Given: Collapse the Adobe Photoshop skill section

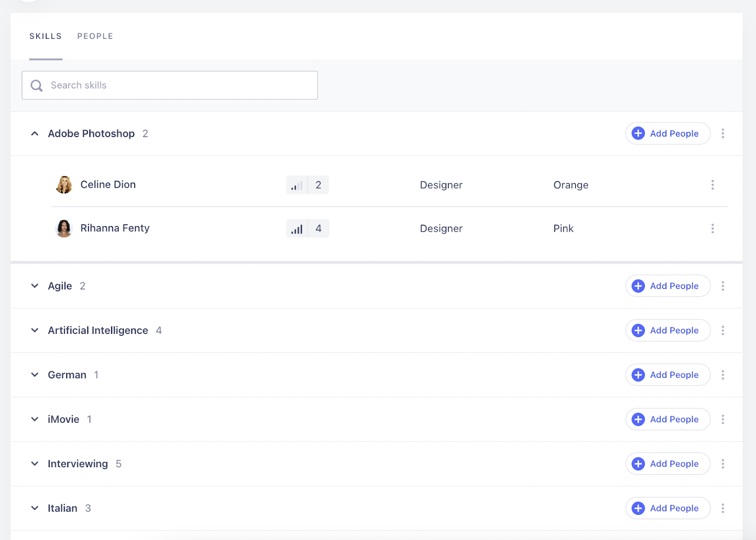Looking at the screenshot, I should click(34, 134).
